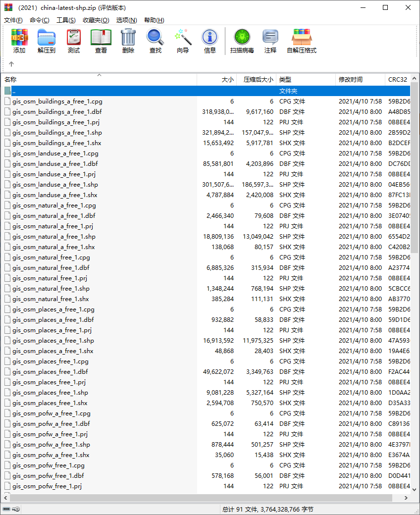Screen dimensions: 420x515
Task: Open the Favorites (收藏夹) menu
Action: [x=96, y=20]
